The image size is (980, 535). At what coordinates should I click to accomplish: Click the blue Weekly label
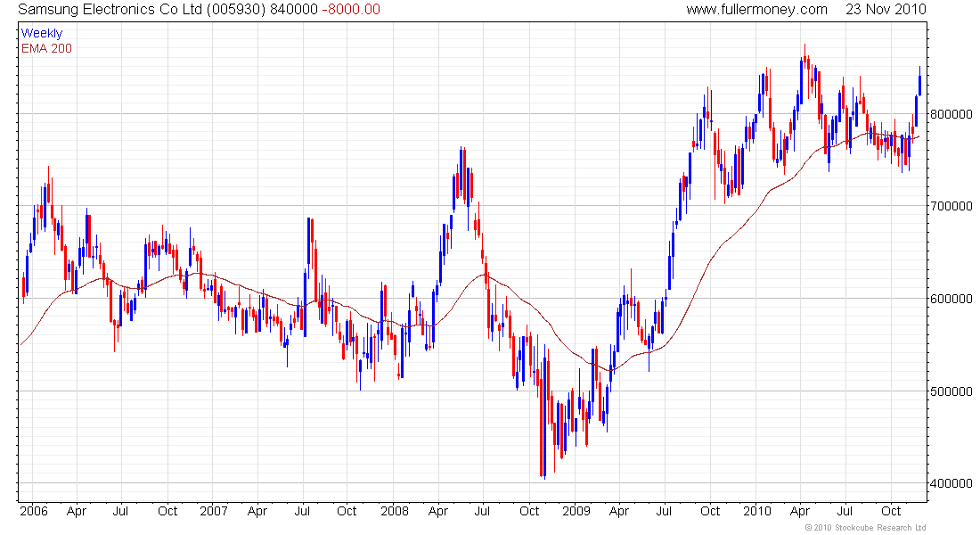42,33
